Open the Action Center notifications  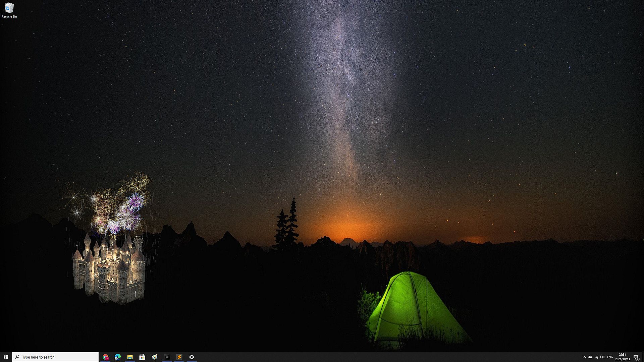[x=636, y=357]
